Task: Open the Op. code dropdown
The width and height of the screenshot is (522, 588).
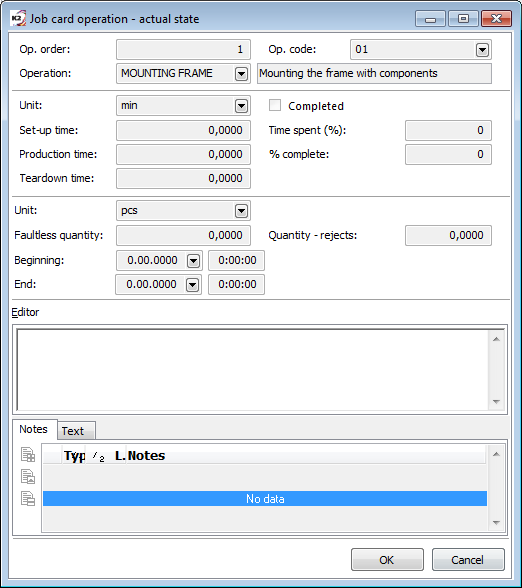Action: tap(482, 50)
